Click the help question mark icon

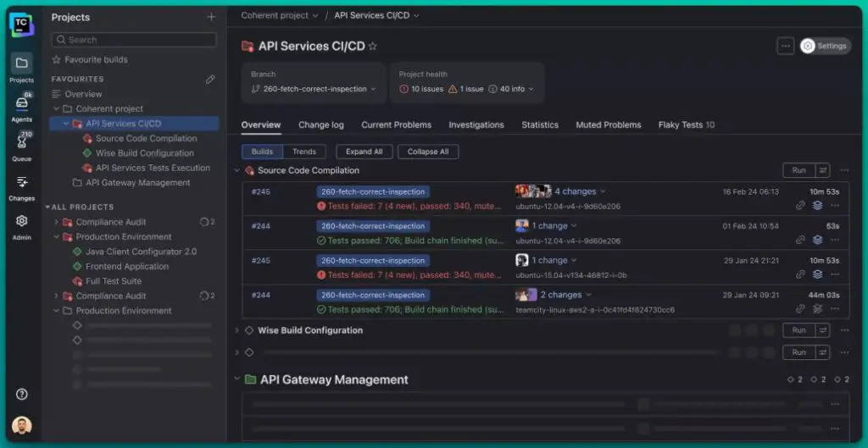(21, 395)
